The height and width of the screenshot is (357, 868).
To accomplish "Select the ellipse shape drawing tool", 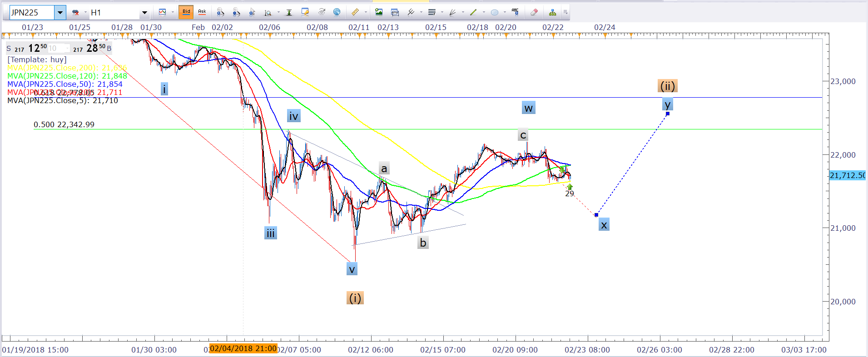I will point(495,12).
